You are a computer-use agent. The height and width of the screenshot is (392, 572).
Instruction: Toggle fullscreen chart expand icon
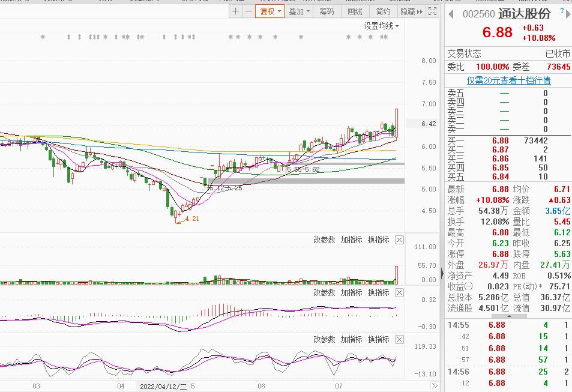(432, 11)
